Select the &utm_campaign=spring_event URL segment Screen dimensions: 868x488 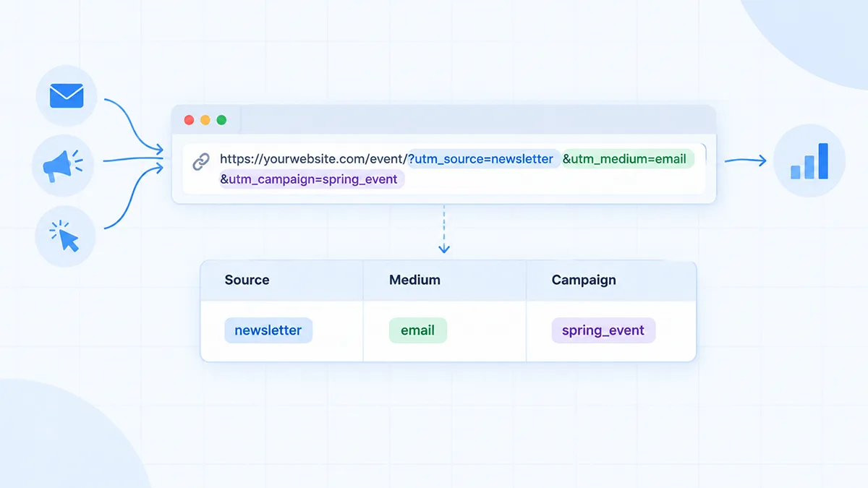pyautogui.click(x=312, y=179)
